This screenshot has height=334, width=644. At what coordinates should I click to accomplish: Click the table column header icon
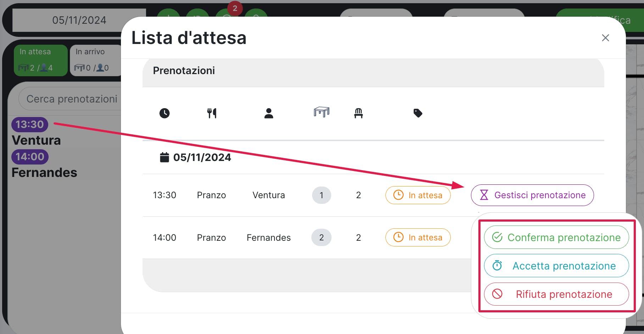pyautogui.click(x=321, y=112)
